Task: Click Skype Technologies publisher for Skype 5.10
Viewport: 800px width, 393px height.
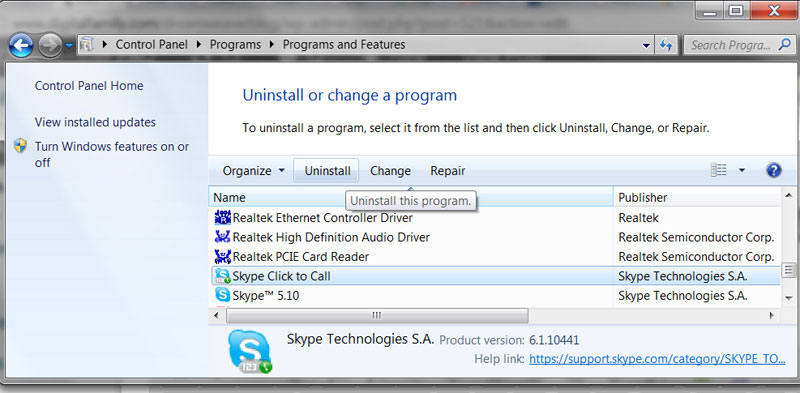Action: coord(683,296)
